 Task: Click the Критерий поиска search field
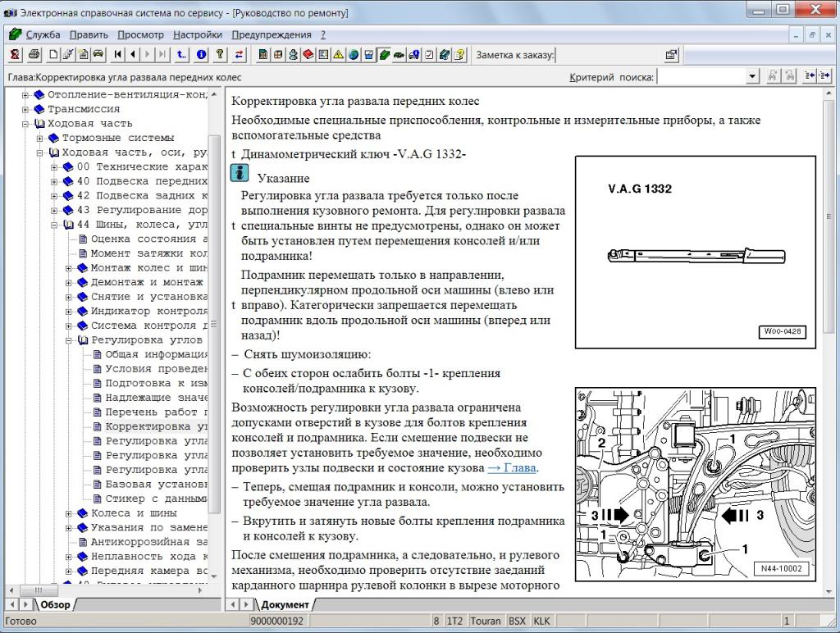702,76
